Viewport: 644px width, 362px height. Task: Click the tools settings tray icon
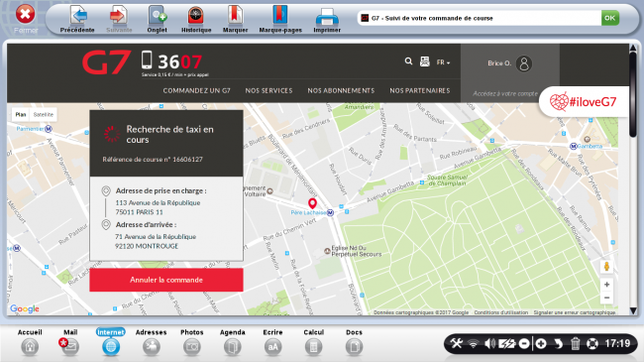click(x=457, y=343)
